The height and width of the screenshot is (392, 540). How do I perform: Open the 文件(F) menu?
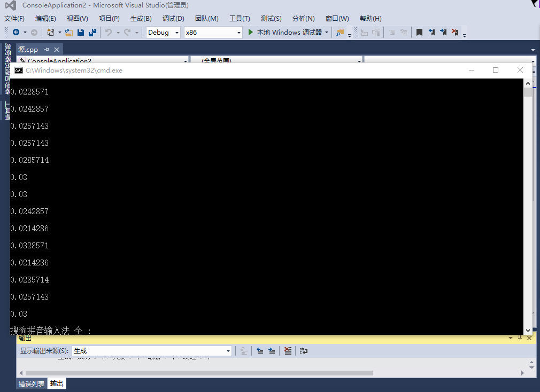pos(14,19)
